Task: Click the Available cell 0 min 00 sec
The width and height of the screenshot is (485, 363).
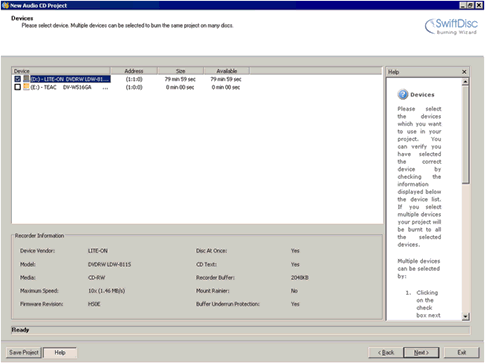Action: click(x=226, y=87)
